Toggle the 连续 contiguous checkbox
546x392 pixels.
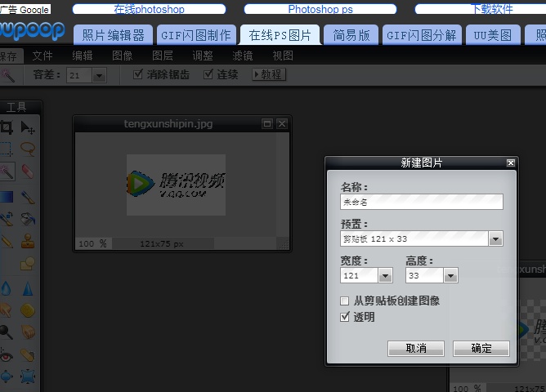[x=208, y=74]
